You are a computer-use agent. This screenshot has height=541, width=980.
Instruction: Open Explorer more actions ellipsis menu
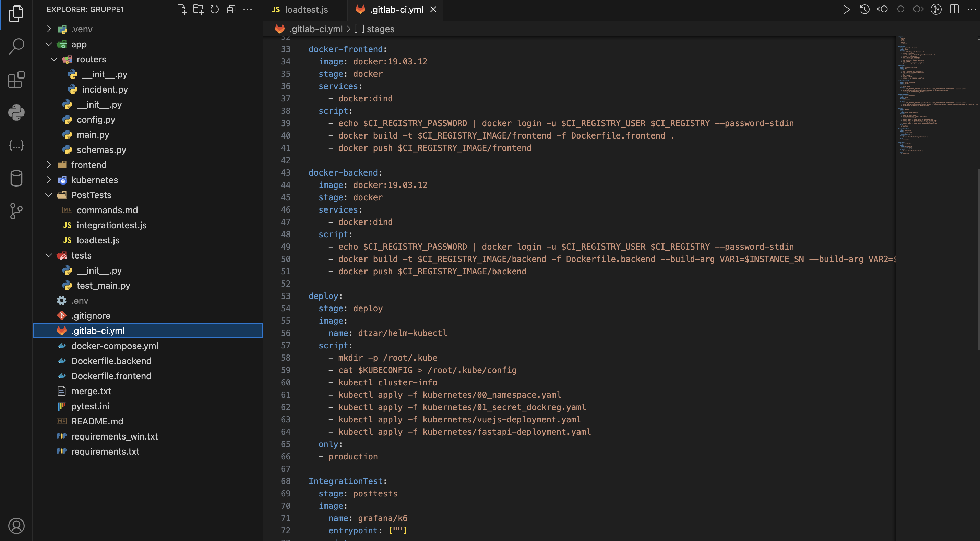(247, 9)
